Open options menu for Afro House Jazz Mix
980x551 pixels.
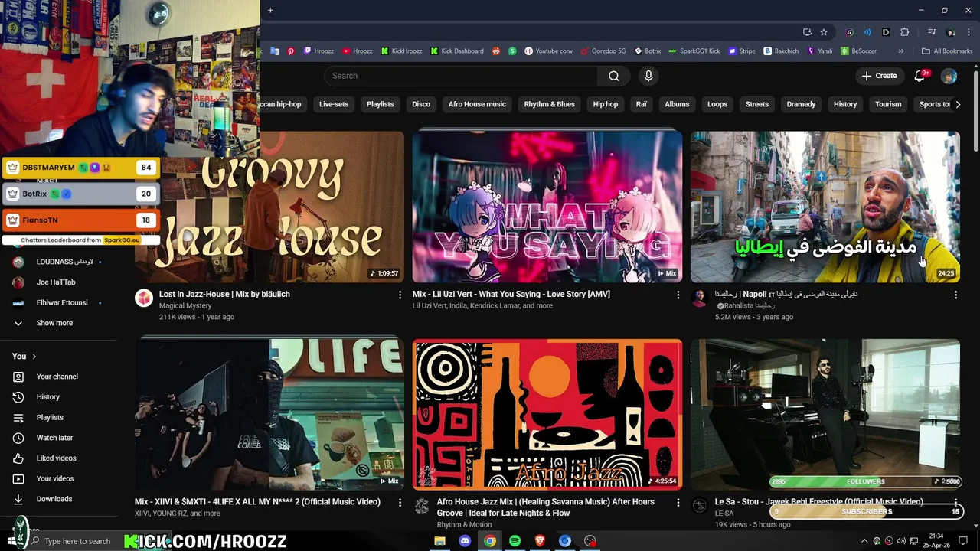point(678,502)
